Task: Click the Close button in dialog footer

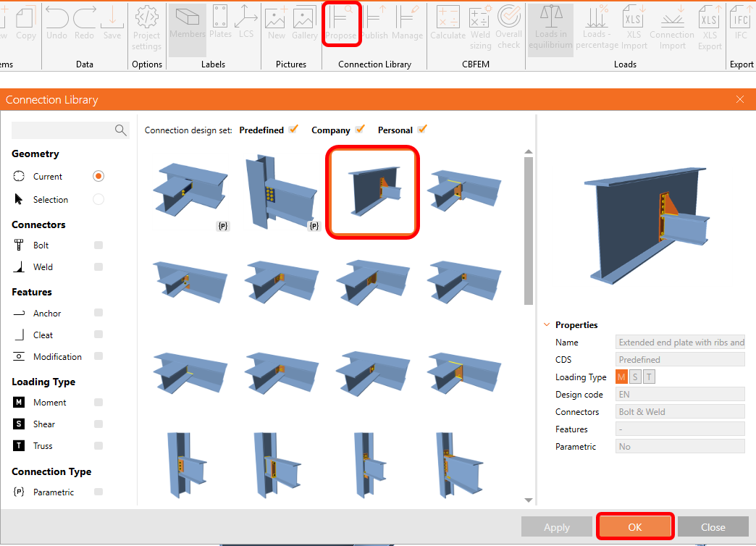Action: coord(713,527)
